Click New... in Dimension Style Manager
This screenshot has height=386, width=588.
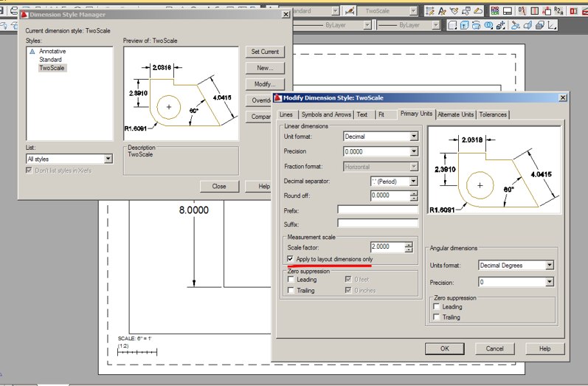tap(265, 68)
